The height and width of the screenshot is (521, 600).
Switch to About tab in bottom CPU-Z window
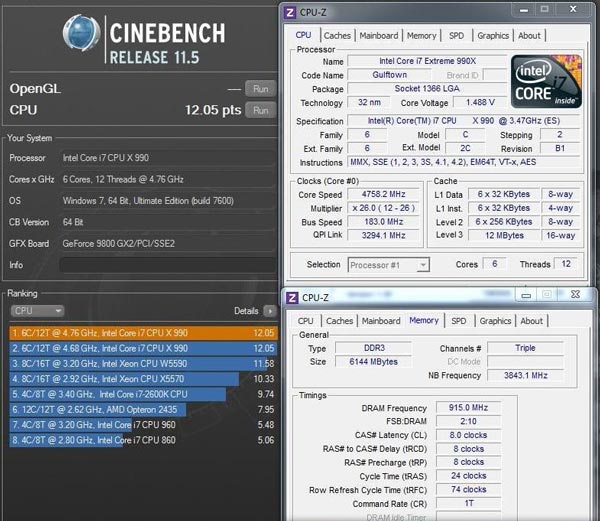(x=532, y=321)
